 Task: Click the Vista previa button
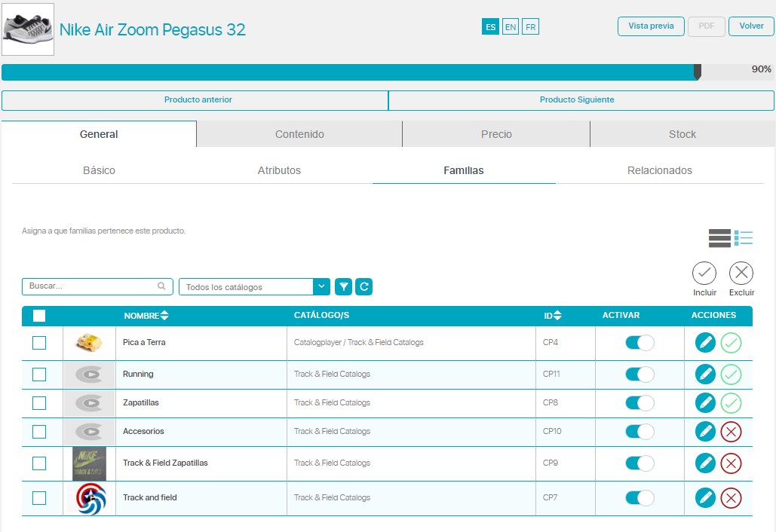click(x=651, y=26)
